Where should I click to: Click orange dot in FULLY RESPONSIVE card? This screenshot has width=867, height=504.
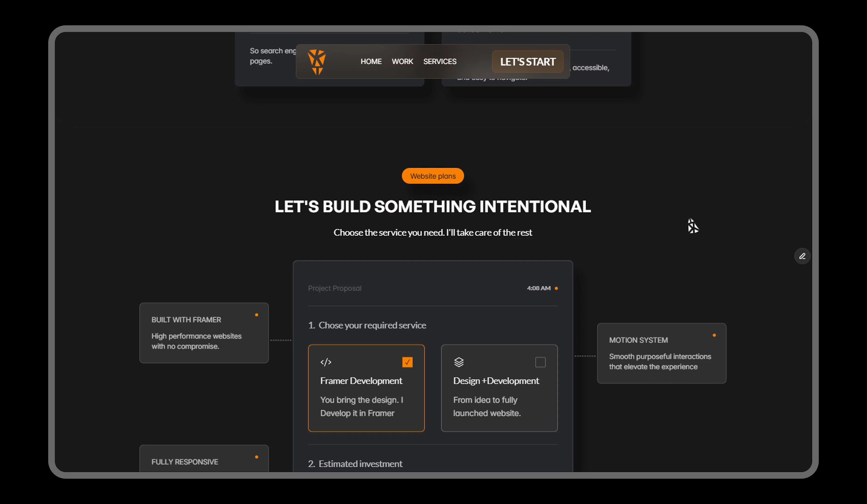click(x=256, y=457)
